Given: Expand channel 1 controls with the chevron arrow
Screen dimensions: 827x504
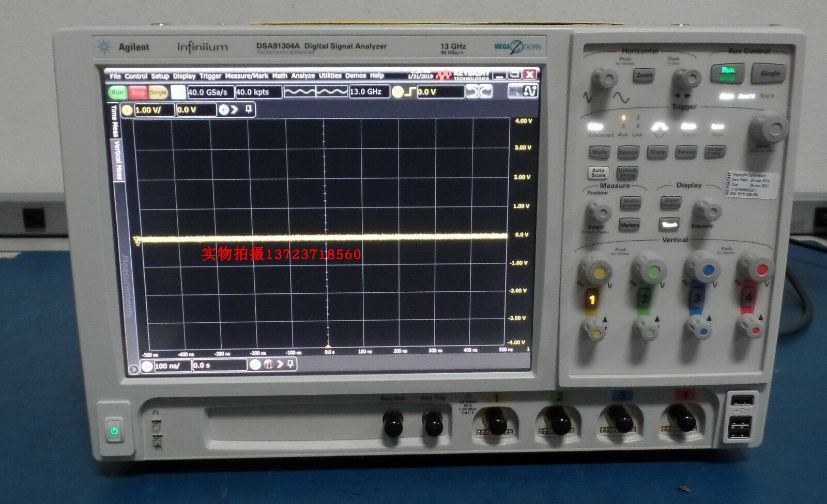Looking at the screenshot, I should 234,109.
